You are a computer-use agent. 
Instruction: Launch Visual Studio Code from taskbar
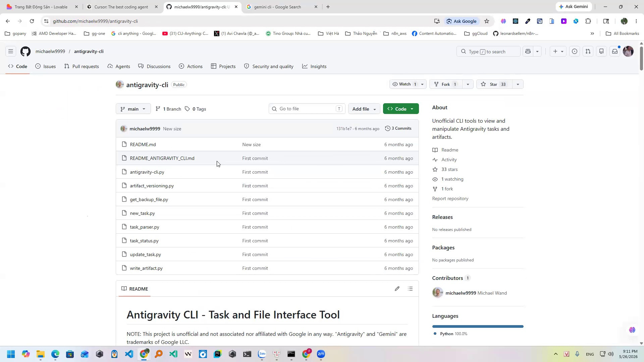(129, 354)
